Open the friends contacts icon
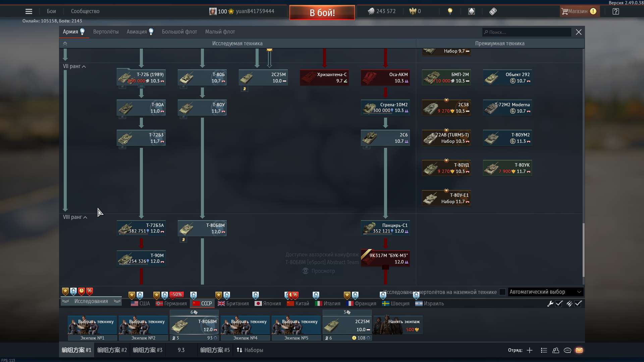 pos(556,350)
